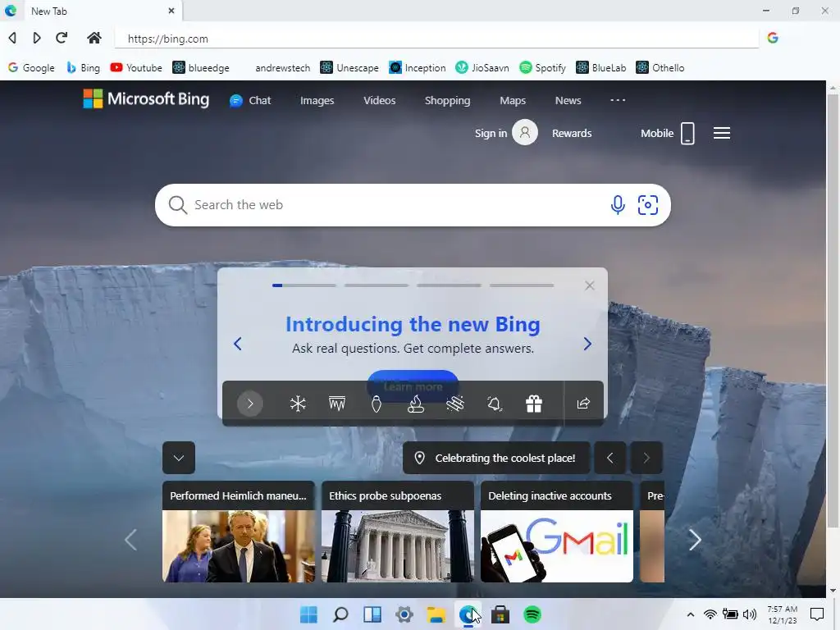Switch to Videos search
This screenshot has height=630, width=840.
(379, 101)
